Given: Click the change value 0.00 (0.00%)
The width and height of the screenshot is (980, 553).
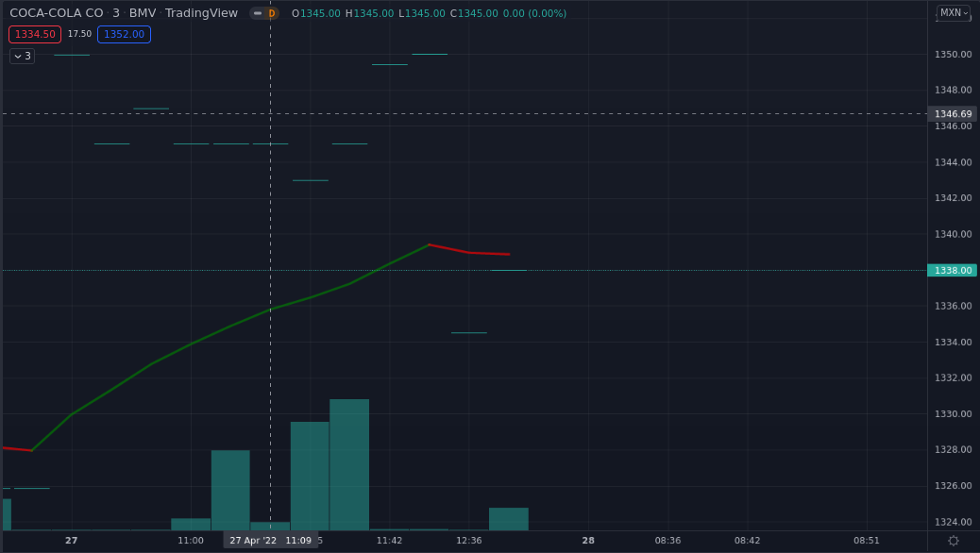Looking at the screenshot, I should [535, 13].
